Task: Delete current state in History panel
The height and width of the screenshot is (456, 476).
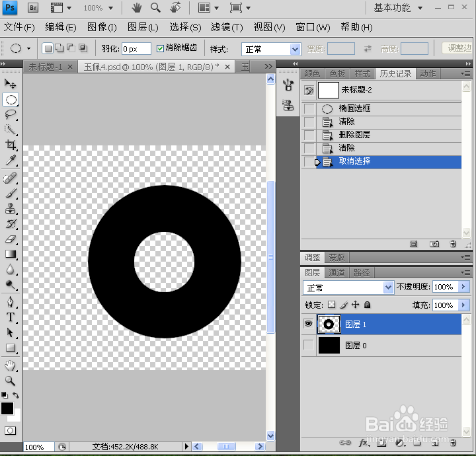Action: [453, 244]
